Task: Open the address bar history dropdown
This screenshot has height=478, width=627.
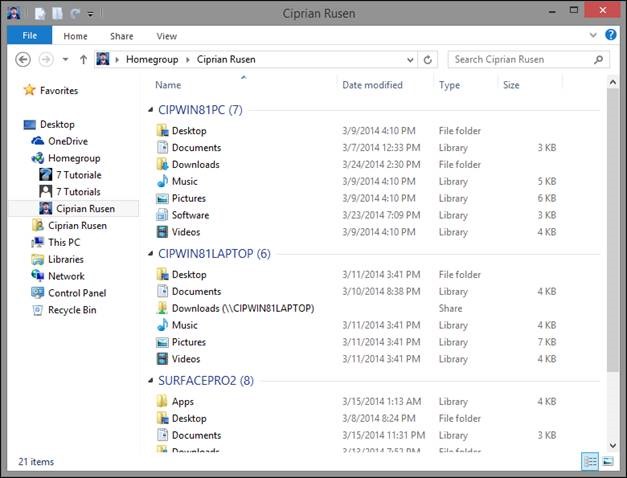Action: tap(410, 60)
